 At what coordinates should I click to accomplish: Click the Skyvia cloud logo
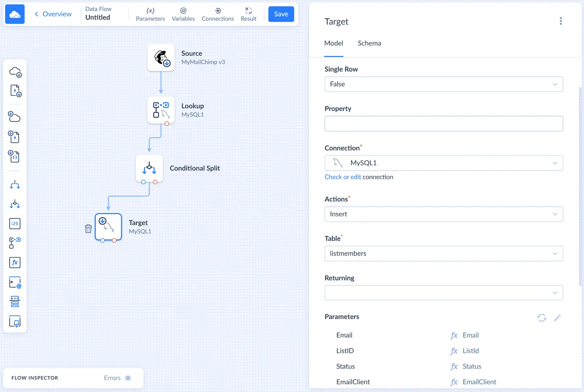point(15,14)
